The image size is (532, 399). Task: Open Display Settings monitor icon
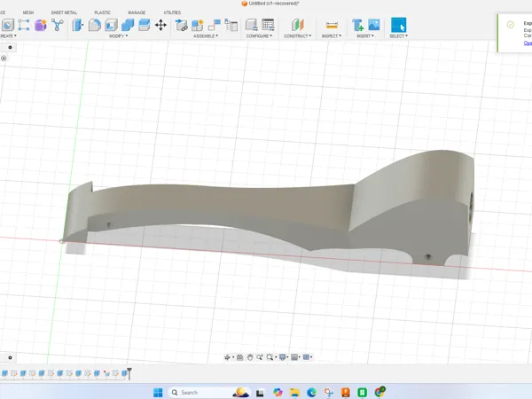[x=282, y=357]
